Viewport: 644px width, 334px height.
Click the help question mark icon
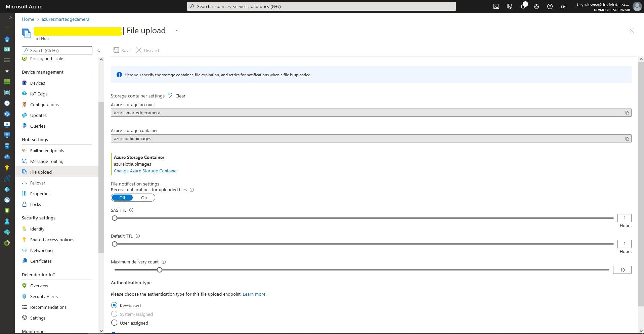(x=550, y=6)
